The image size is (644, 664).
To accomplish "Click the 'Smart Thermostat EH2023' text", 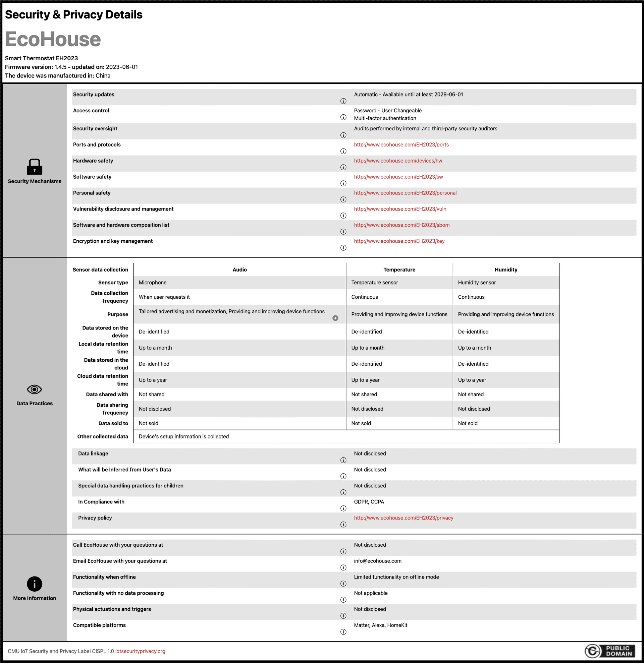I will pyautogui.click(x=41, y=58).
